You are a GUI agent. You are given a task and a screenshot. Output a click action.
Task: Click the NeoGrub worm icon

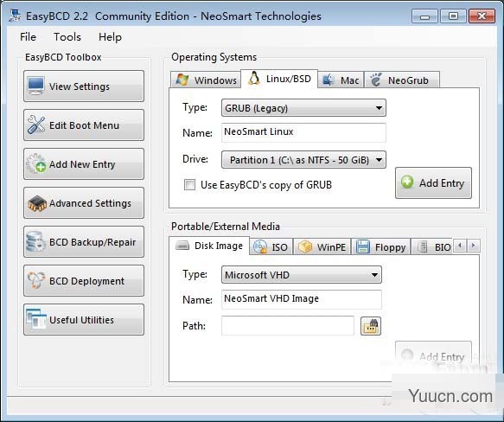tap(375, 80)
